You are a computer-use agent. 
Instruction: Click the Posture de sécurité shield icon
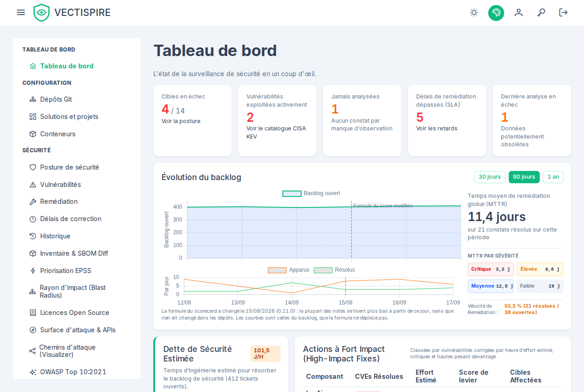click(33, 167)
